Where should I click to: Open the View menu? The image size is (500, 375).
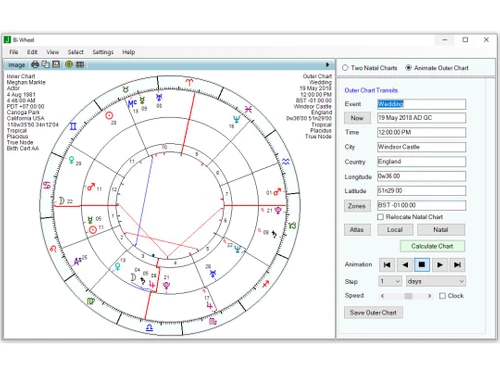coord(53,52)
